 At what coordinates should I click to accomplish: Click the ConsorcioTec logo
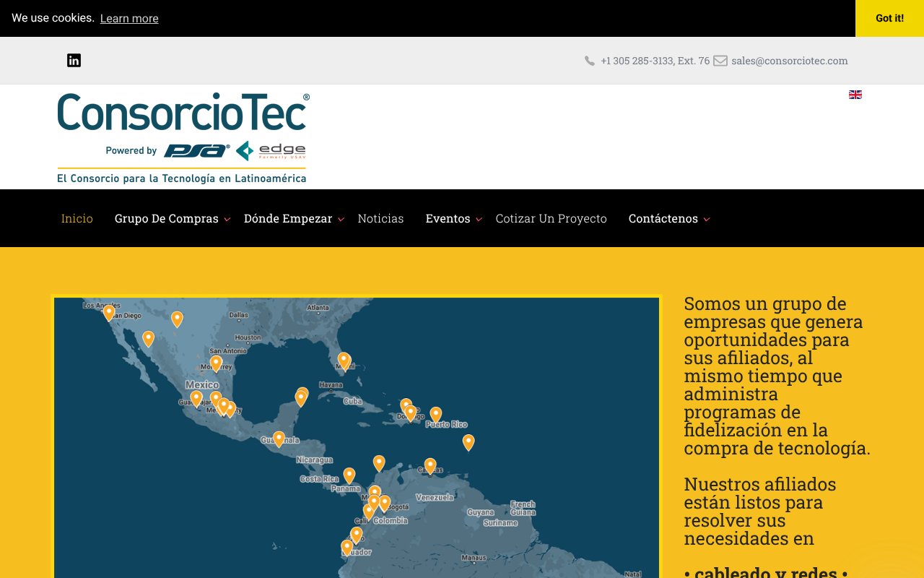tap(181, 112)
